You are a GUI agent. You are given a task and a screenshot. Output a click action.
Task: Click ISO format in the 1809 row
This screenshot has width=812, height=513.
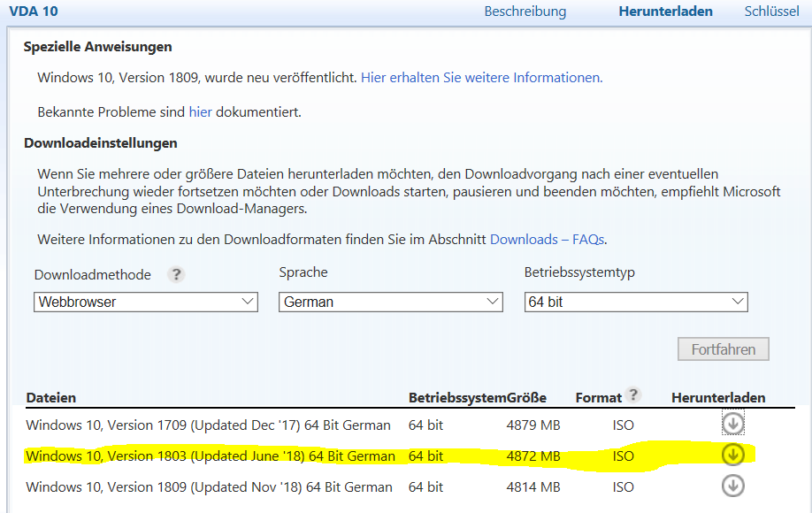point(623,487)
